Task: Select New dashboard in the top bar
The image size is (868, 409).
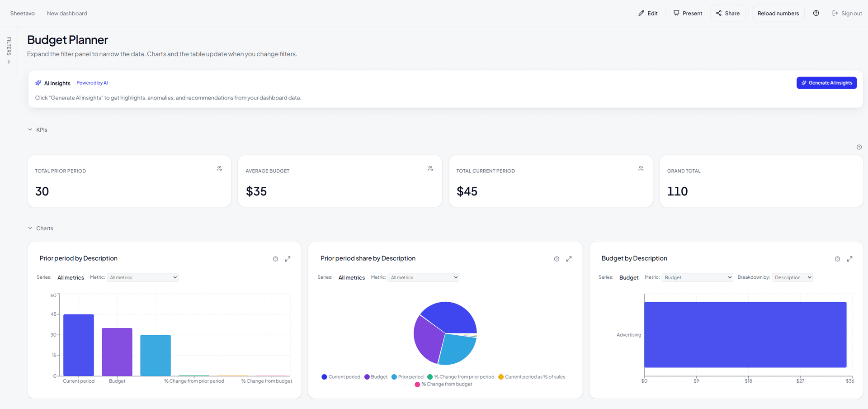Action: pyautogui.click(x=67, y=13)
